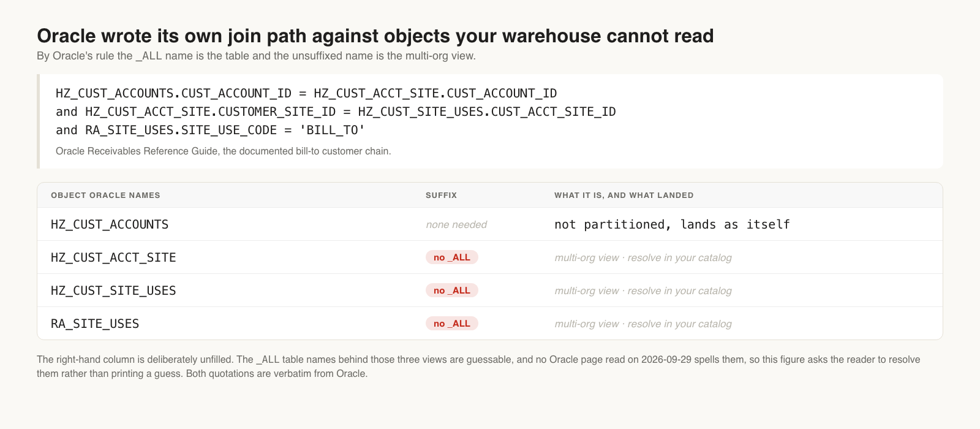Click the code line with SITE_USE_CODE = 'BILL_TO'

pos(210,130)
